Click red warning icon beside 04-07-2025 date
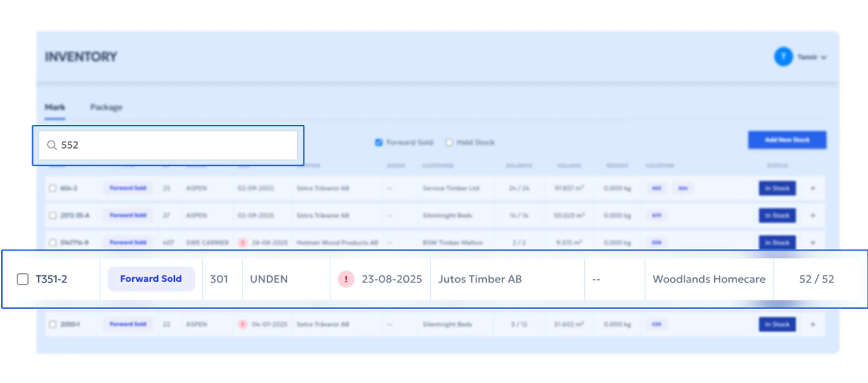 [x=243, y=324]
